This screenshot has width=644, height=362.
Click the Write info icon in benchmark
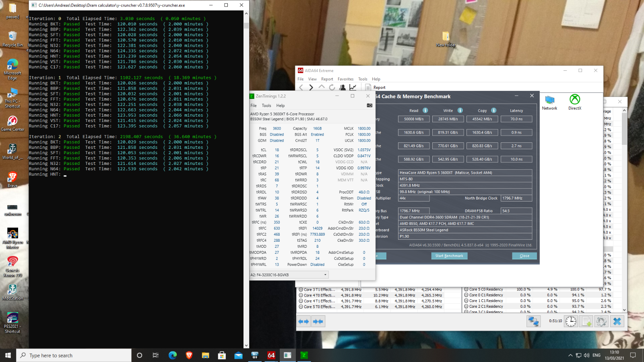[x=460, y=110]
